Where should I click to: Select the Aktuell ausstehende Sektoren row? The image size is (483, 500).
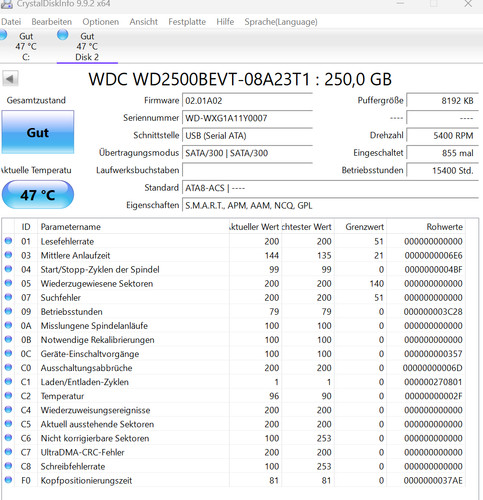pos(233,424)
